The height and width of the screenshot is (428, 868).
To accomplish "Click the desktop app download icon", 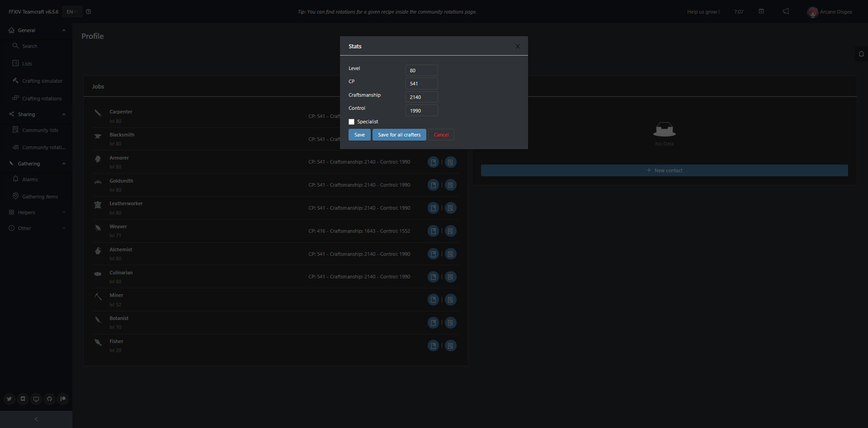I will (x=36, y=399).
